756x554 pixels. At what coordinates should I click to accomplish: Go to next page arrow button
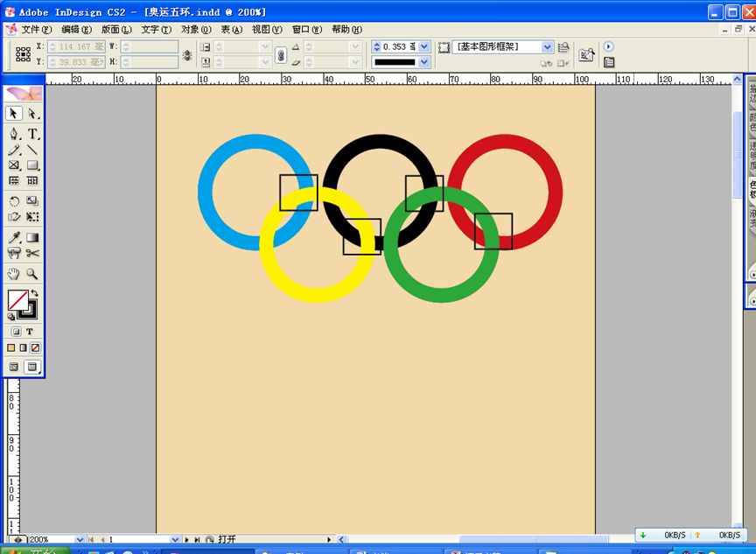(186, 540)
